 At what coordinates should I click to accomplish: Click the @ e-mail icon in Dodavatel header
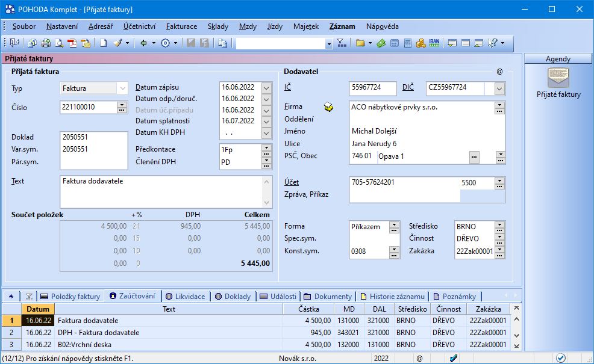click(499, 72)
